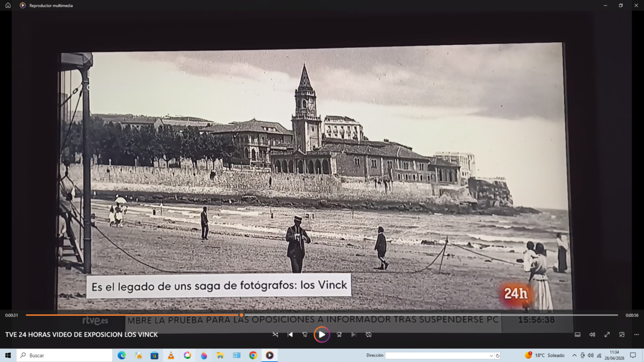Go to the previous track
Viewport: 644px width, 362px height.
(290, 335)
